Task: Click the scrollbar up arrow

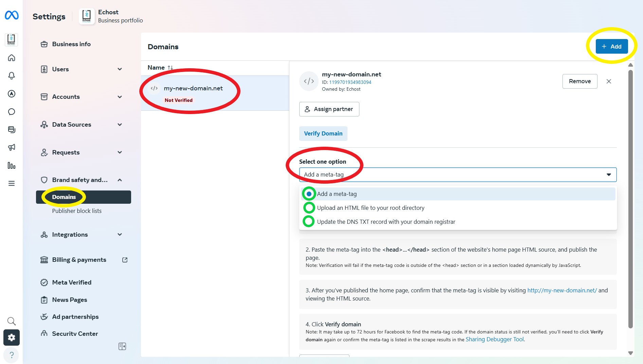Action: 630,65
